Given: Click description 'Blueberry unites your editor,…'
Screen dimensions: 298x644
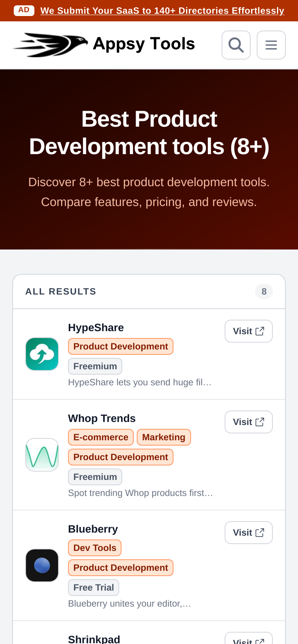Looking at the screenshot, I should (130, 604).
